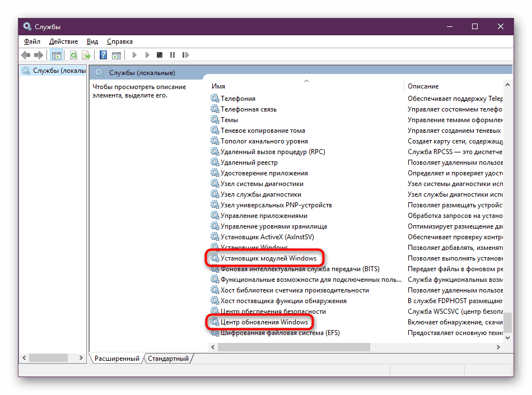Viewport: 532px width, 395px height.
Task: Select the Установщик Windows service row
Action: pos(254,247)
